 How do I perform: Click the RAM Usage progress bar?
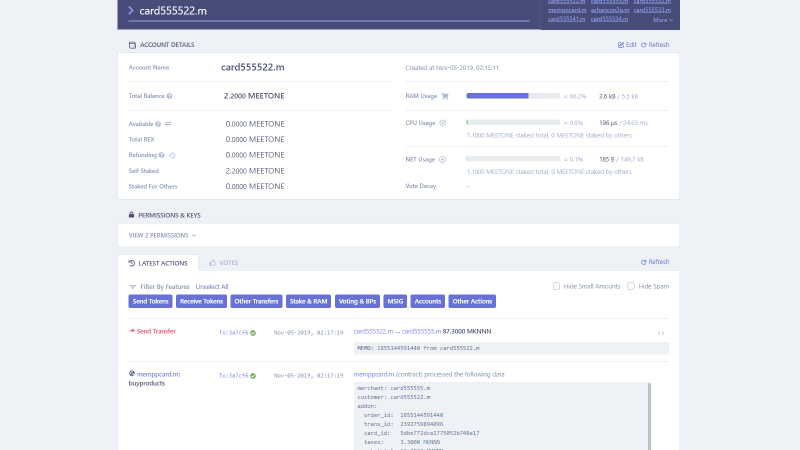(513, 96)
